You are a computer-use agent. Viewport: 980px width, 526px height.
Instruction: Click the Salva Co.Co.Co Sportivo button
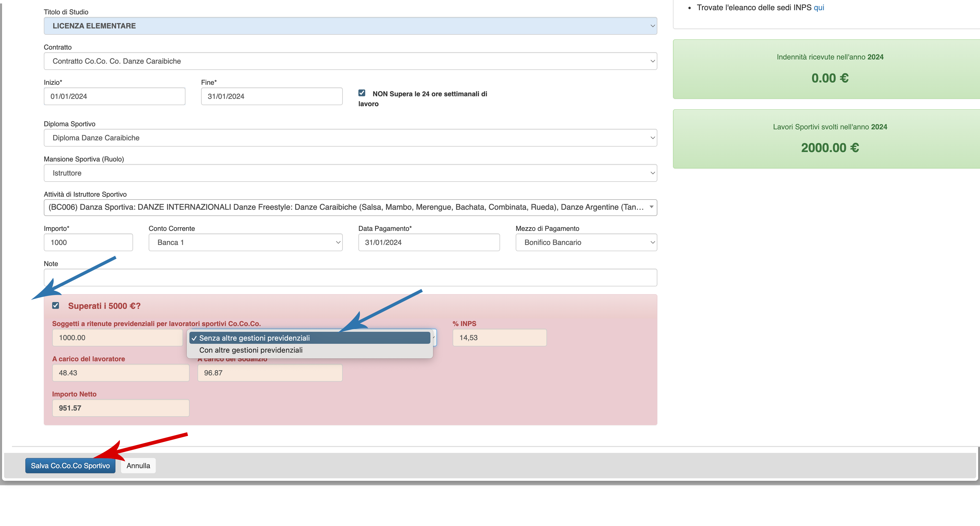coord(70,465)
